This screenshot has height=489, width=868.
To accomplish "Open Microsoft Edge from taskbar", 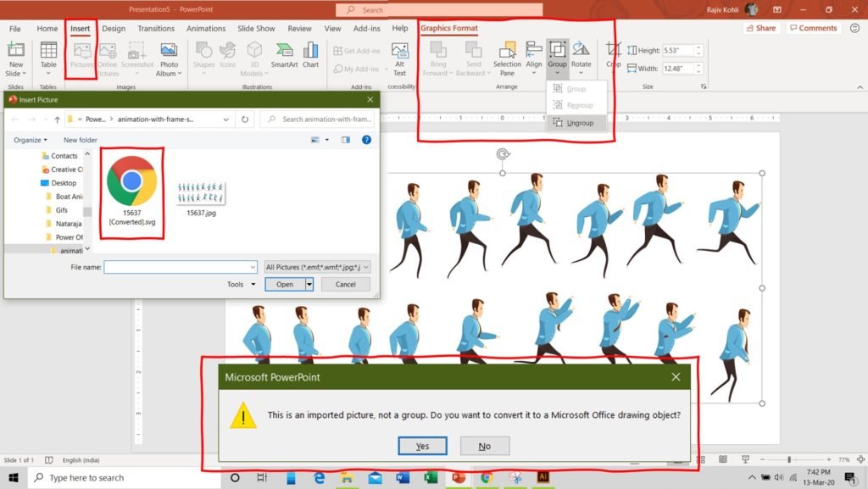I will point(320,477).
